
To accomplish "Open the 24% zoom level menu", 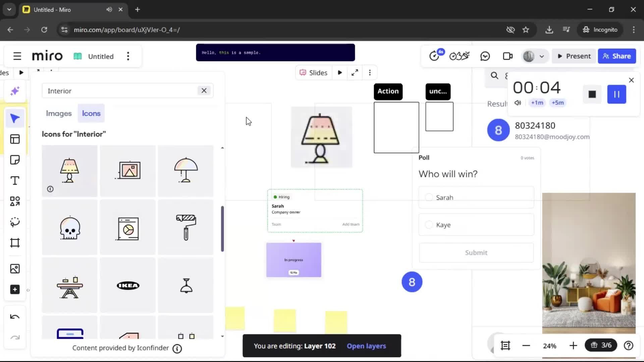I will (x=549, y=346).
